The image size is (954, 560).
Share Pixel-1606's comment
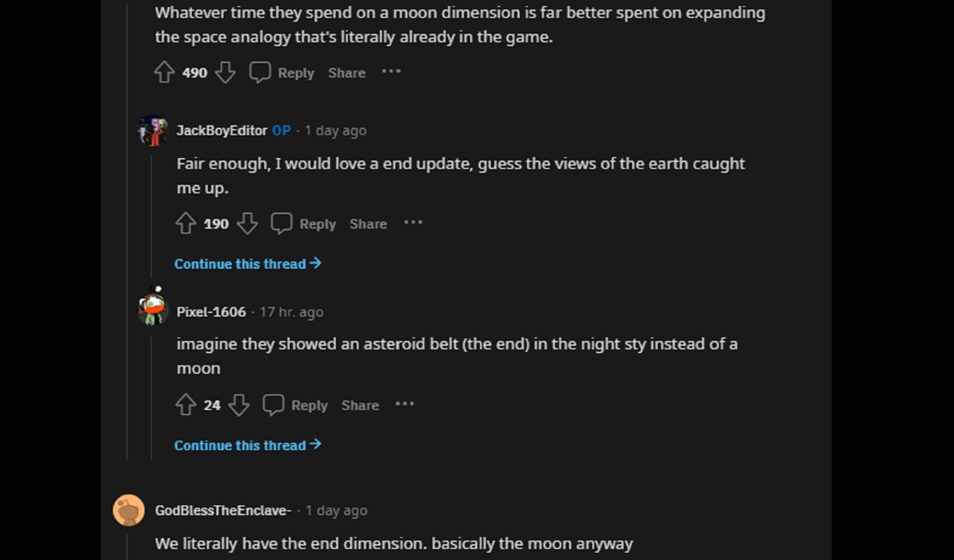point(360,405)
